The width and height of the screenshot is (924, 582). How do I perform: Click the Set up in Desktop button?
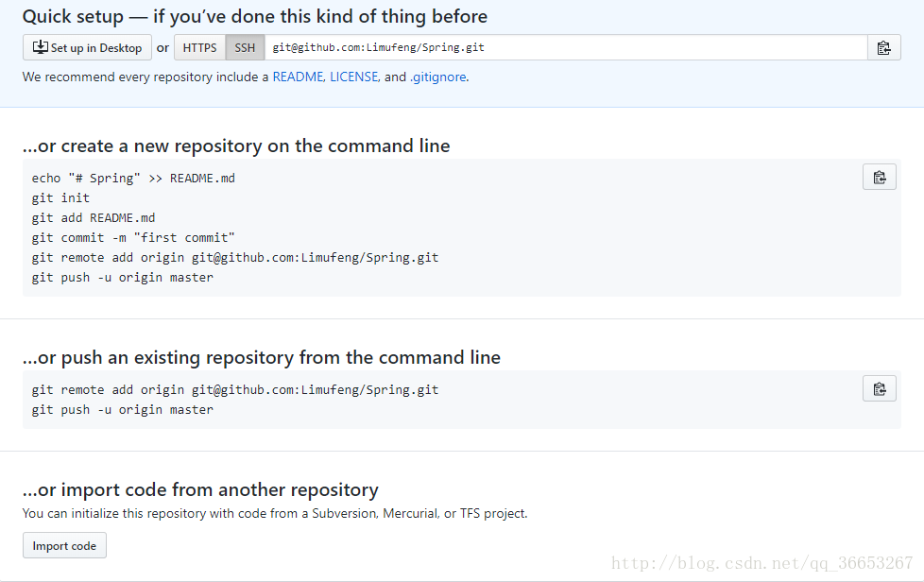pyautogui.click(x=87, y=48)
